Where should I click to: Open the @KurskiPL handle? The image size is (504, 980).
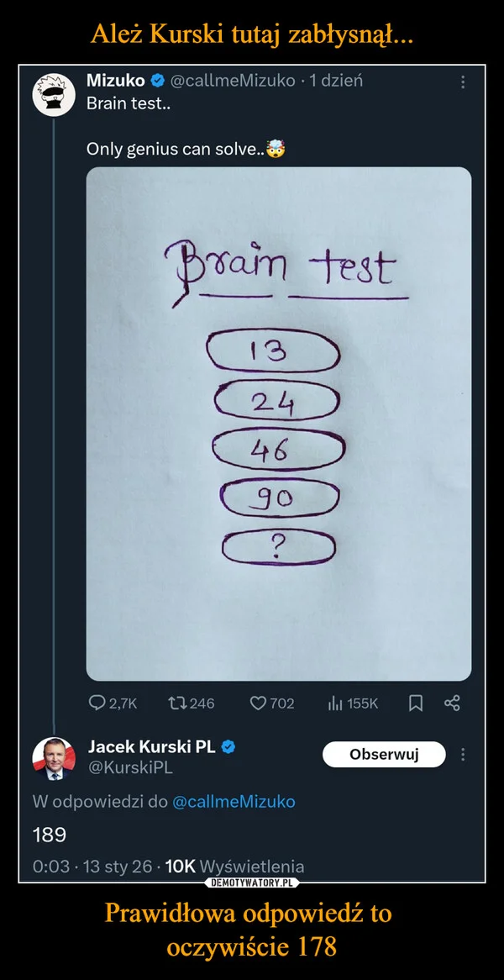coord(130,767)
